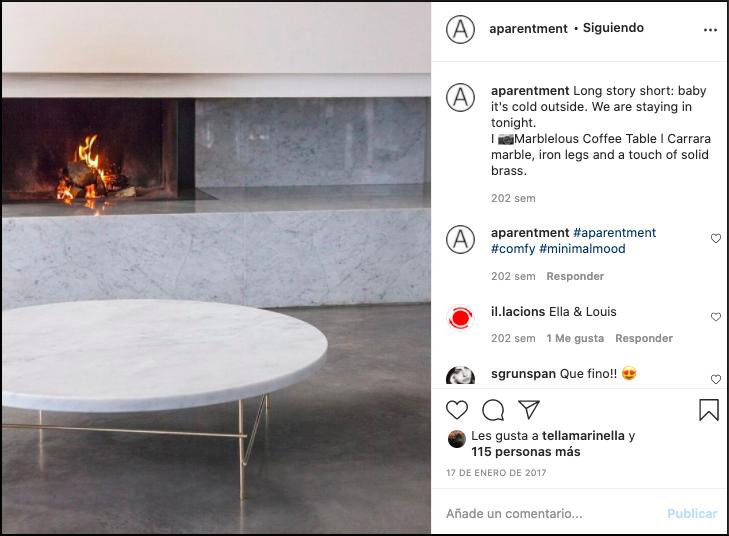Open the tellamarinella liker avatar

[x=457, y=439]
